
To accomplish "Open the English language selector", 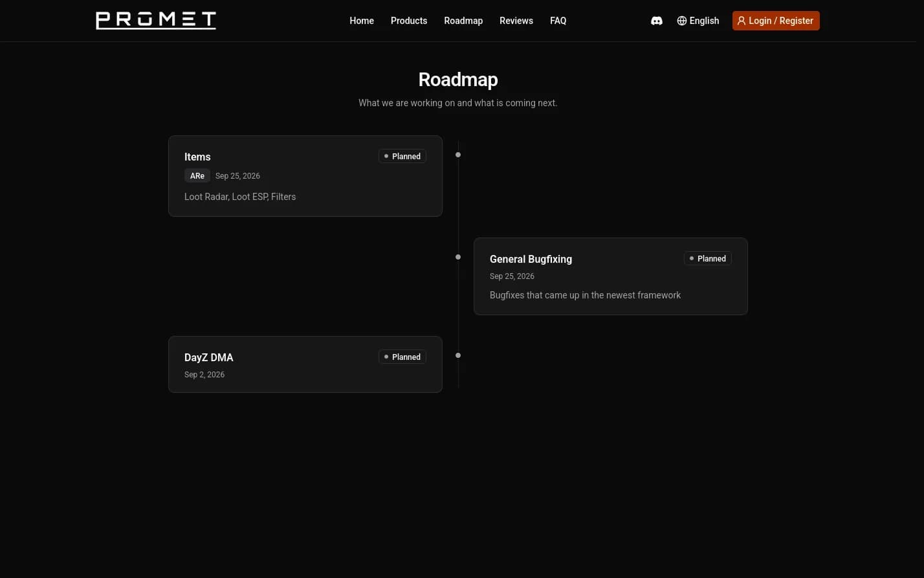I will coord(698,21).
